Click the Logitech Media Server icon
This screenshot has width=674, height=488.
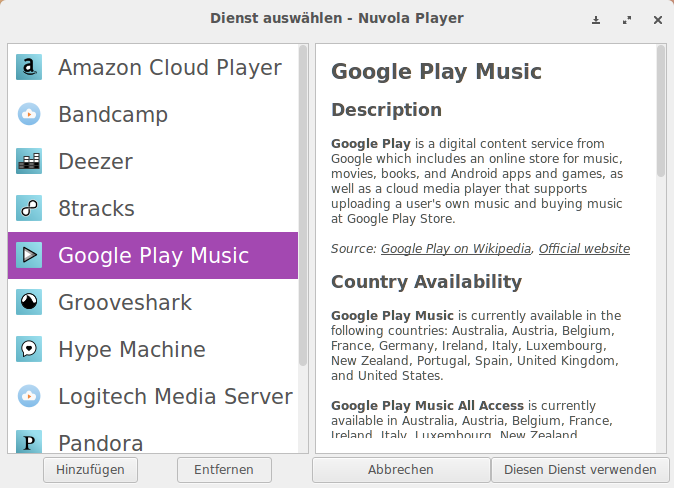[x=29, y=396]
